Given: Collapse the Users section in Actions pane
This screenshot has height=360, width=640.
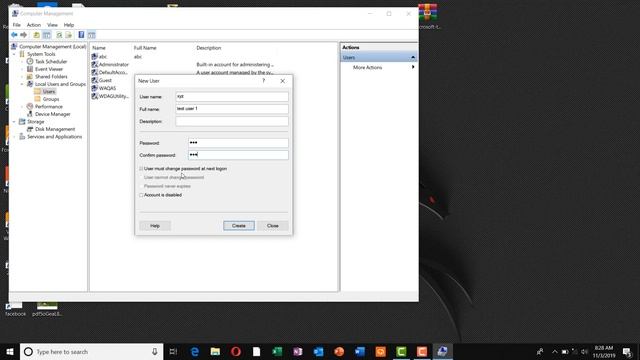Looking at the screenshot, I should [x=413, y=58].
